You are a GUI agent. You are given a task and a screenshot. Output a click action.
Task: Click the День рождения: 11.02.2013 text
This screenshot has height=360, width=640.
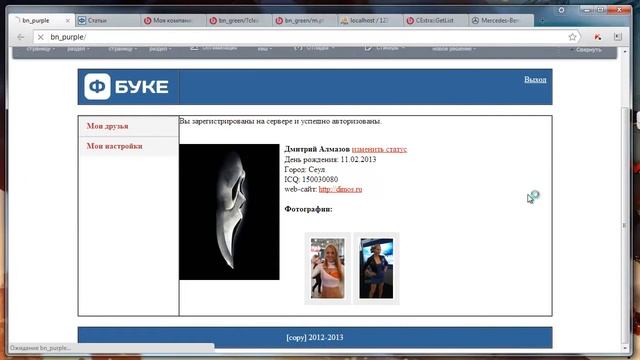click(330, 160)
